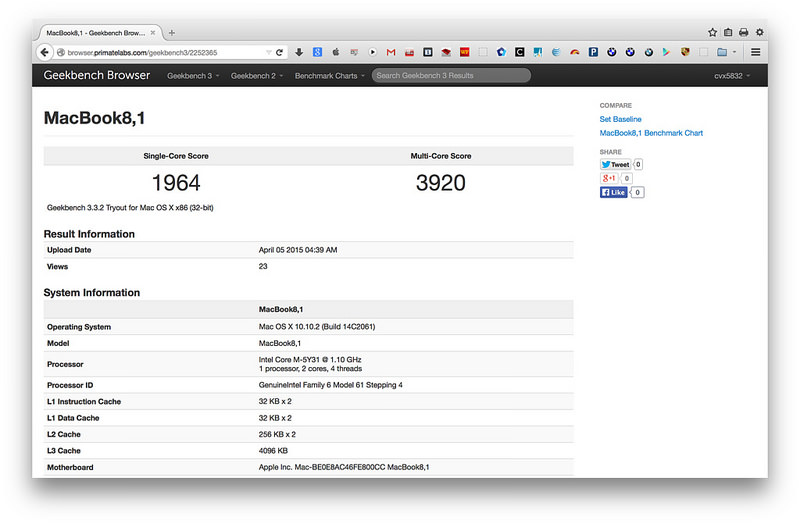Reload the page with the refresh icon
This screenshot has height=524, width=800.
pos(279,52)
